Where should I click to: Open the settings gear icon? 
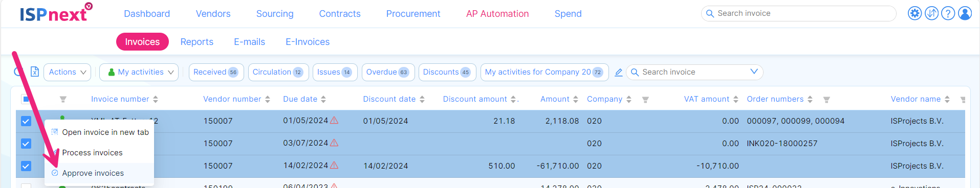(x=914, y=13)
